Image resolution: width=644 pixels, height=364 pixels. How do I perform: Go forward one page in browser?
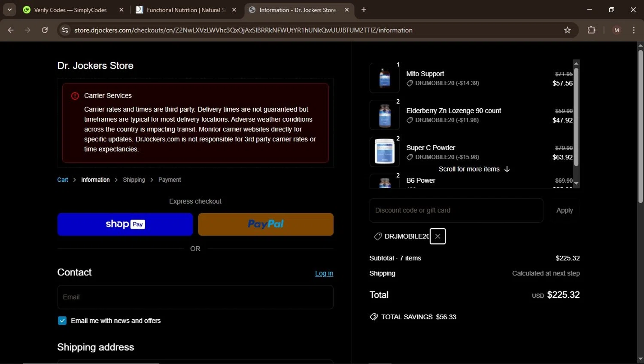pos(27,30)
